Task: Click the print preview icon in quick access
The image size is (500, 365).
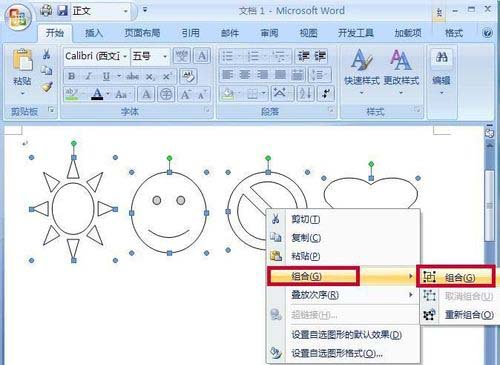Action: (x=46, y=11)
